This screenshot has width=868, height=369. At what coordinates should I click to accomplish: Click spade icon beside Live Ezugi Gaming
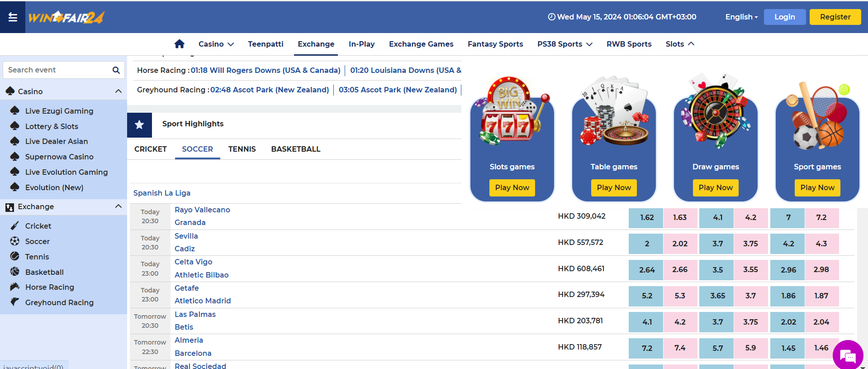point(15,110)
